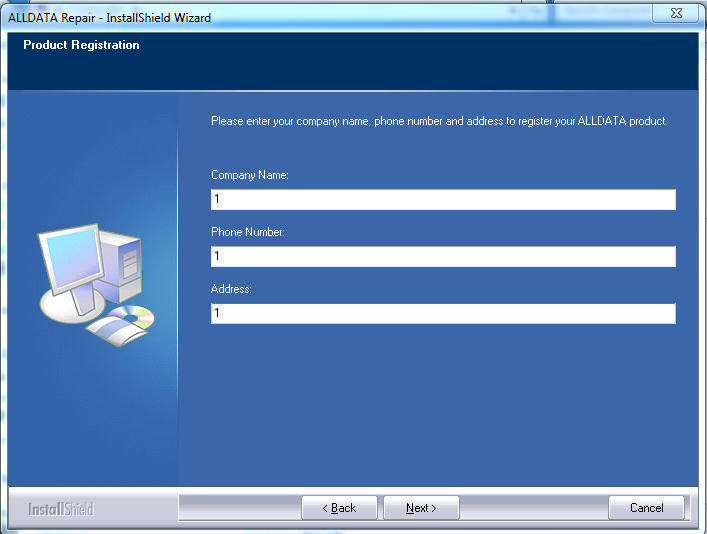Click the 'Product Registration' heading
This screenshot has width=707, height=534.
[x=81, y=45]
